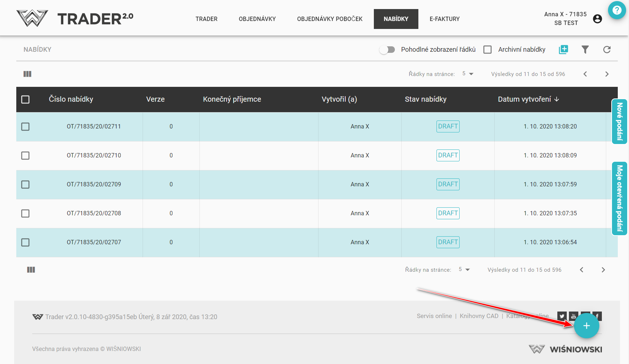Open the E-Faktury menu tab
Viewport: 629px width, 364px height.
point(444,19)
